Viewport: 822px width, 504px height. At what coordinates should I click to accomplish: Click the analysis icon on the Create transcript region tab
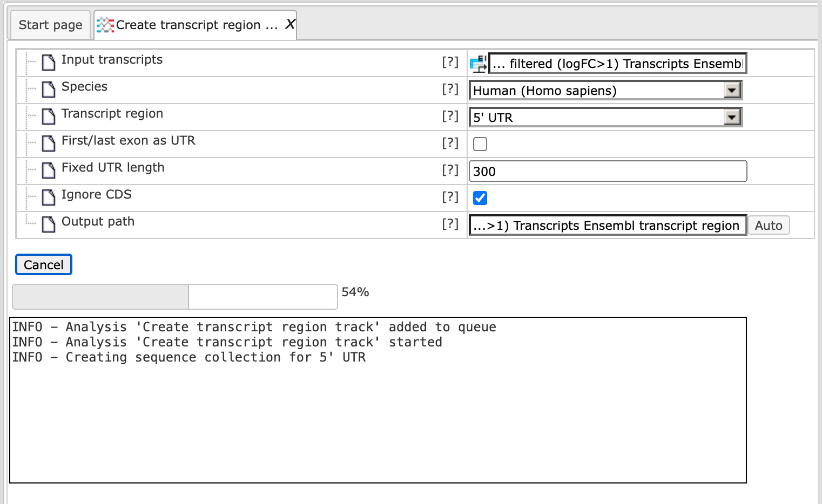coord(105,25)
